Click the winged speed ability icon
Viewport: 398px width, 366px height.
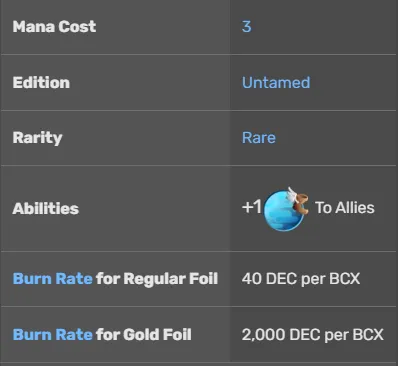point(286,208)
